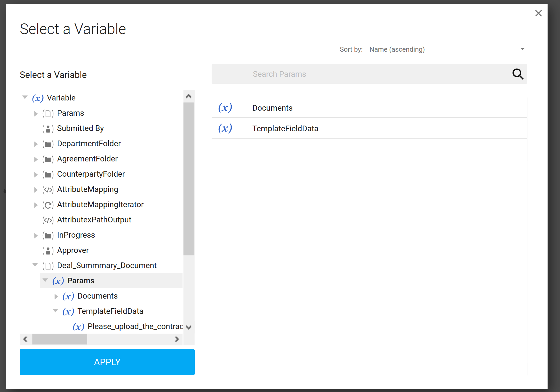The width and height of the screenshot is (560, 392).
Task: Click the horizontal scrollbar thumb
Action: coord(60,339)
